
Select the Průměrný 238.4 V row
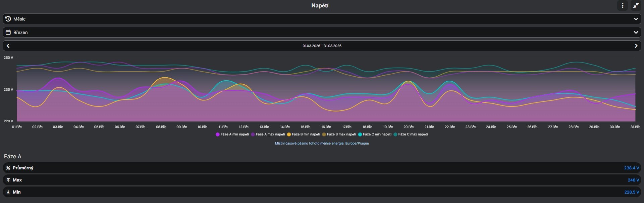coord(322,168)
